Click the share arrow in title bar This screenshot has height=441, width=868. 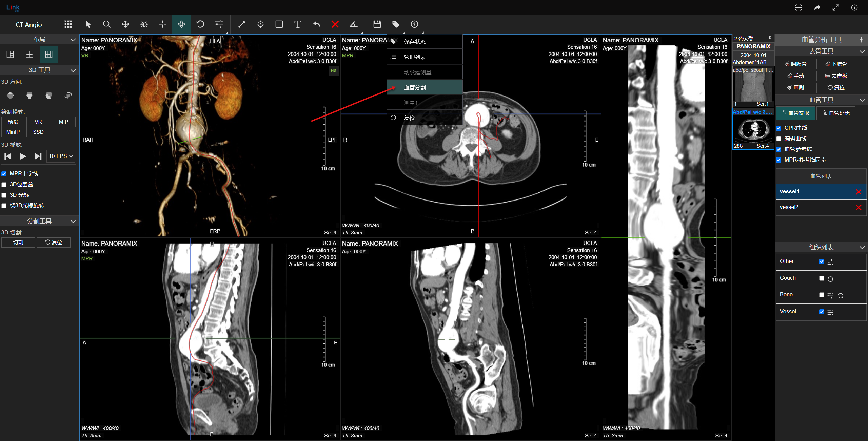point(817,7)
